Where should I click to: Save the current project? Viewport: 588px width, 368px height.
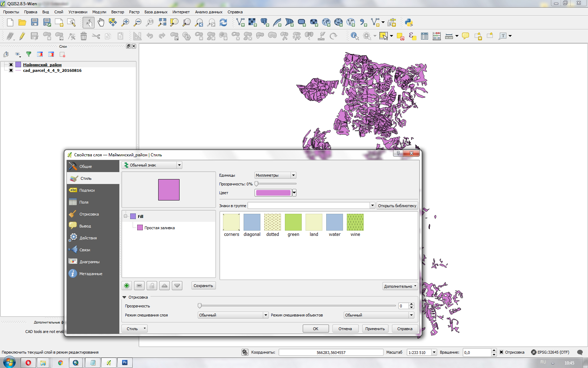coord(34,23)
